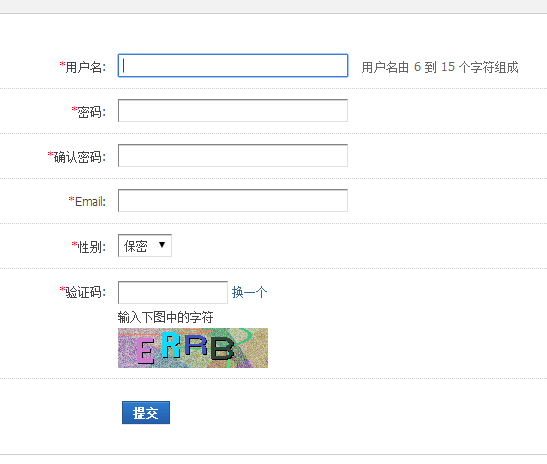This screenshot has width=547, height=464.
Task: Click the 换一个 link to refresh the captcha
Action: point(249,292)
